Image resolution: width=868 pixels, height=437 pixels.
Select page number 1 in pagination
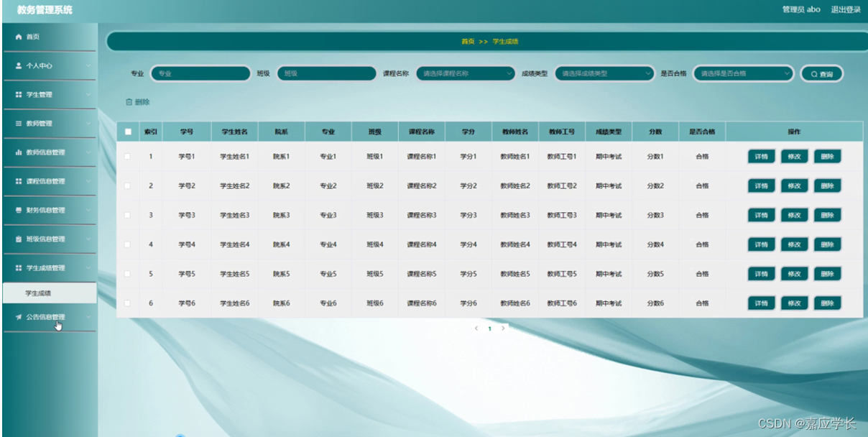489,328
